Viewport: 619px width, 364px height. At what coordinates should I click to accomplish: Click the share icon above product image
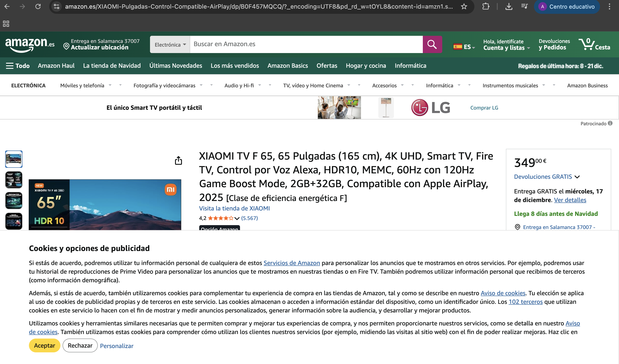178,160
